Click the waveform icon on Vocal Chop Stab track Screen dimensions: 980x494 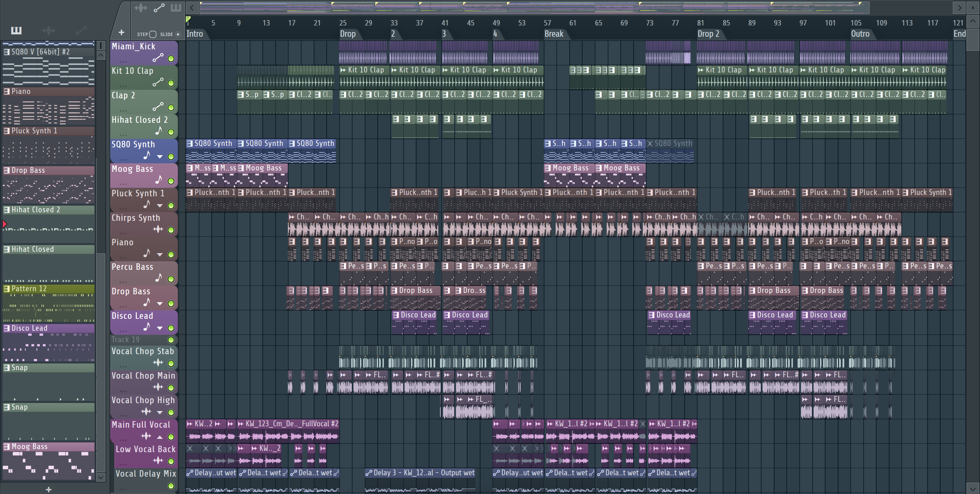[158, 363]
